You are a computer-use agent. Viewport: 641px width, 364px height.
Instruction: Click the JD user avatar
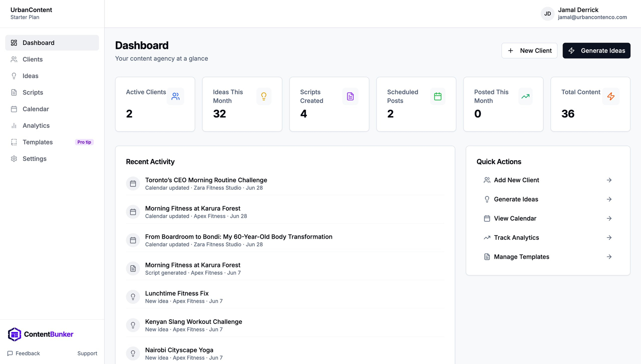tap(547, 14)
